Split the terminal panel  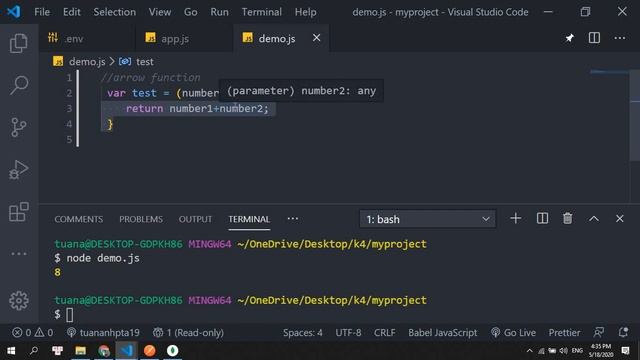pos(542,218)
